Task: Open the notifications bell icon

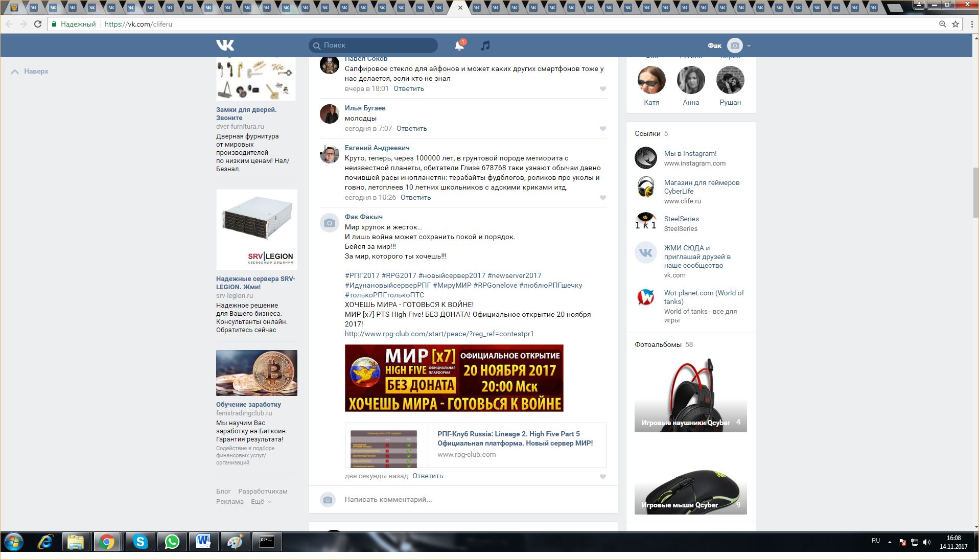Action: [x=459, y=45]
